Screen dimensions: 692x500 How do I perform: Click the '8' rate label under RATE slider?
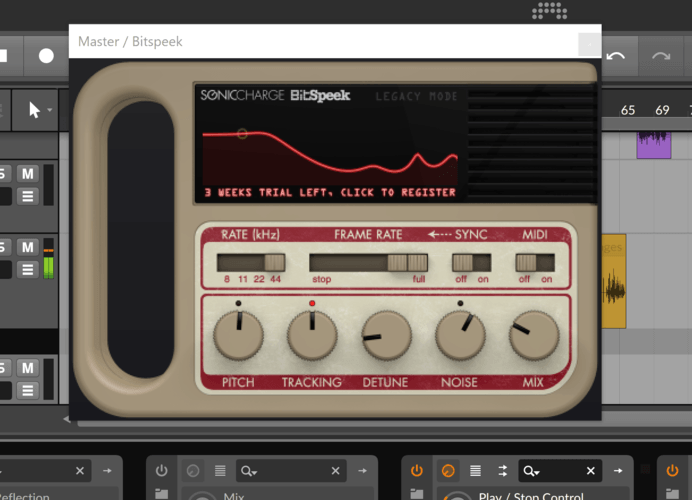[x=226, y=279]
